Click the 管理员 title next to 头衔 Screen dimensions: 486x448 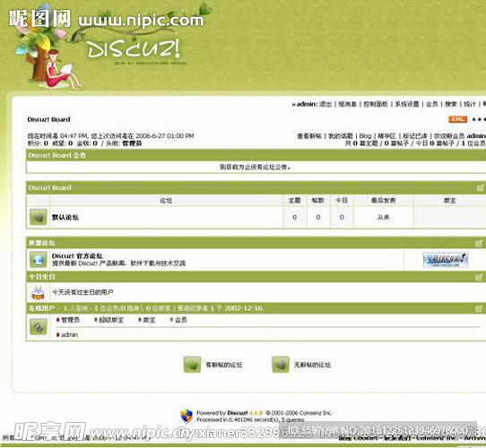point(132,143)
